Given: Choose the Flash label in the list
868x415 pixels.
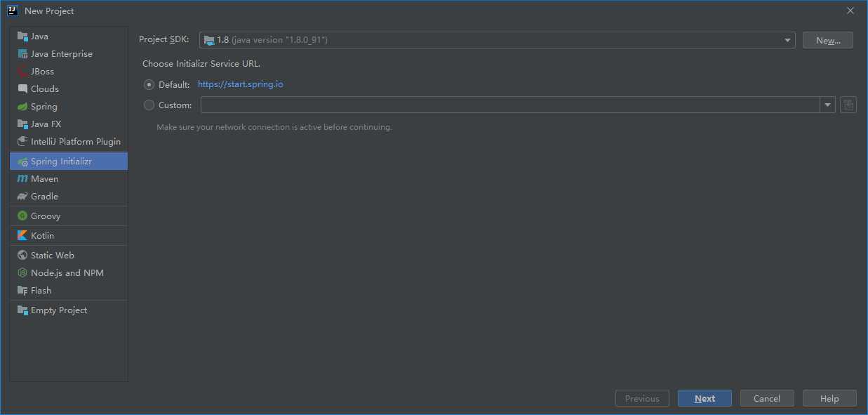Looking at the screenshot, I should 41,291.
